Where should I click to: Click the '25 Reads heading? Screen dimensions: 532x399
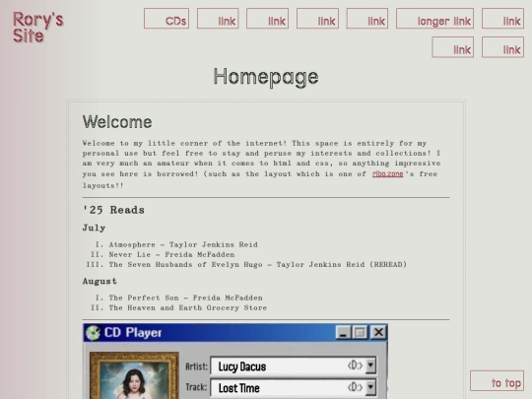tap(113, 210)
